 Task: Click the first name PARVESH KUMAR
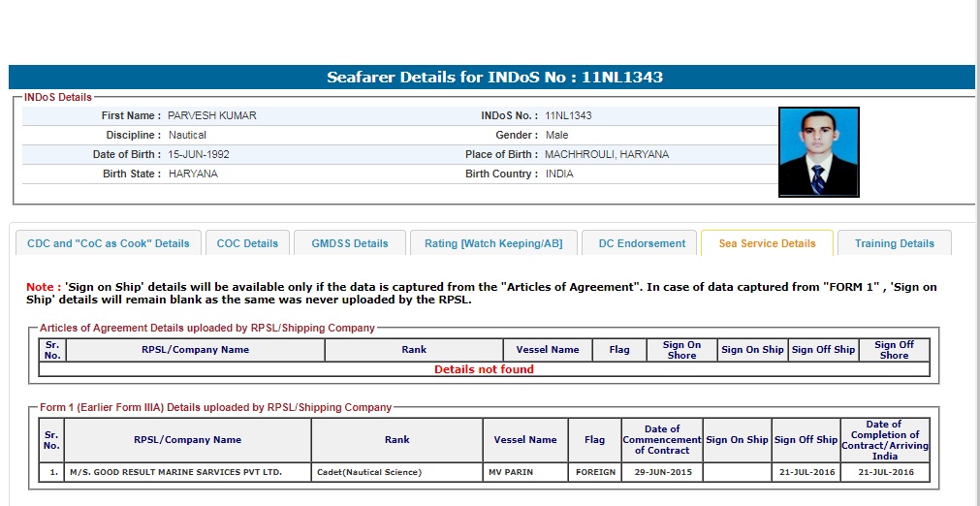[x=212, y=115]
